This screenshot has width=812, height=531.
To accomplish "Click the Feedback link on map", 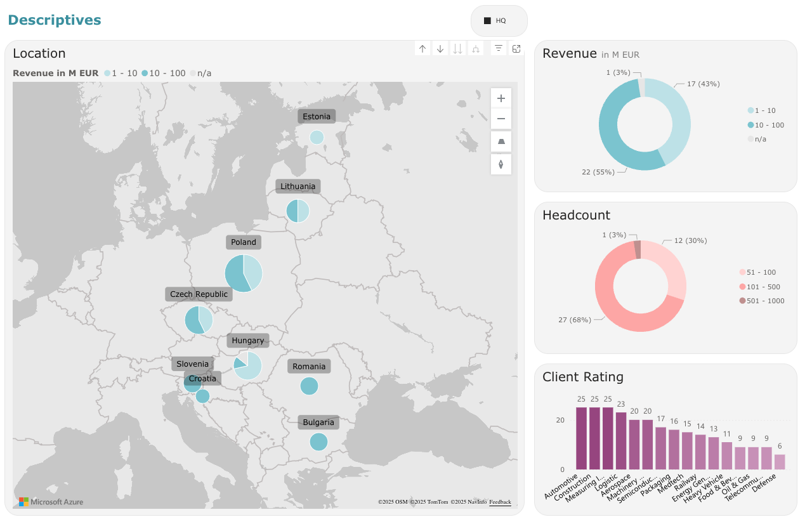I will pyautogui.click(x=500, y=502).
